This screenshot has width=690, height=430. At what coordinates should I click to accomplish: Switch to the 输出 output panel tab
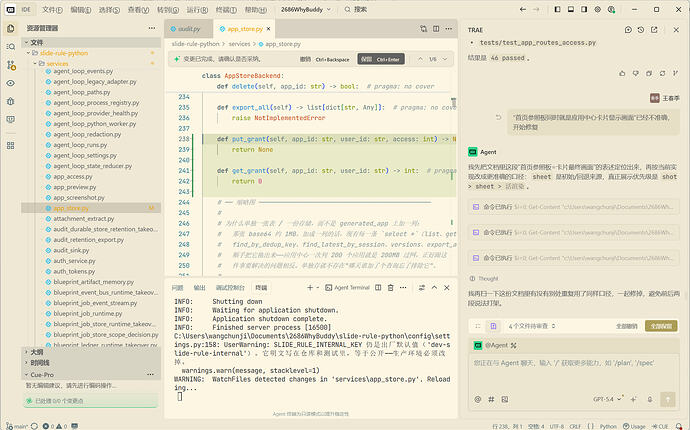point(199,287)
